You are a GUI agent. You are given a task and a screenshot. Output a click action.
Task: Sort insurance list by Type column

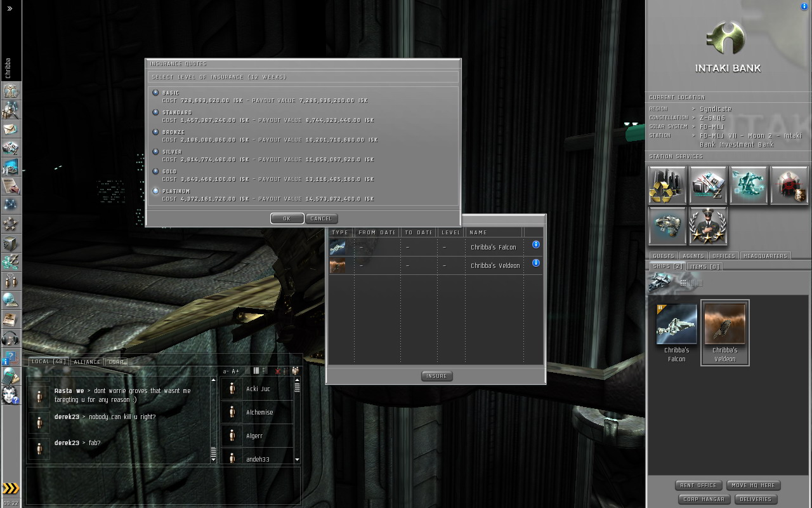coord(340,232)
